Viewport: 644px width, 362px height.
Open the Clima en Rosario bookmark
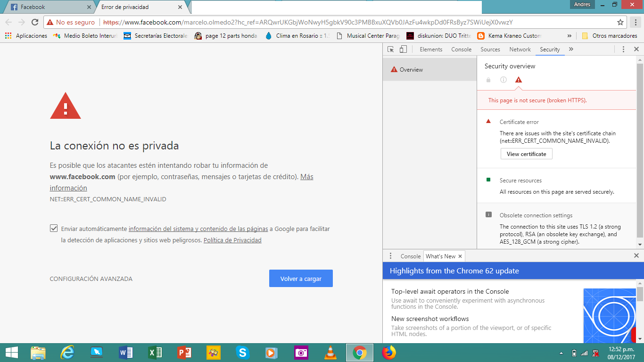point(297,36)
